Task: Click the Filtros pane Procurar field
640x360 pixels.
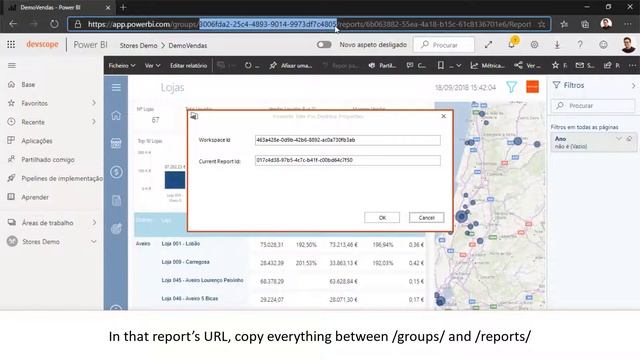Action: (x=593, y=106)
